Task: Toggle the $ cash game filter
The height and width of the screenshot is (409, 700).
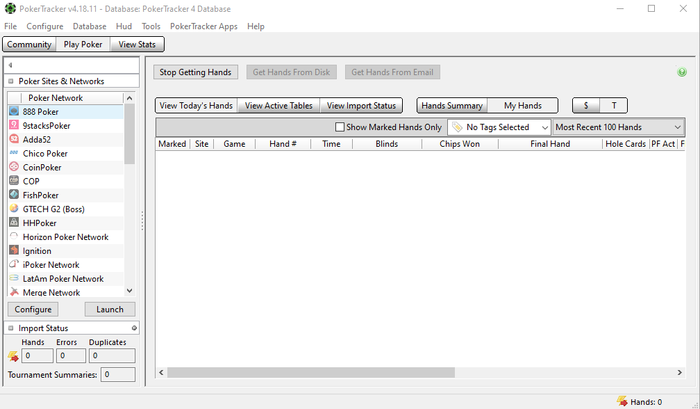Action: click(586, 106)
